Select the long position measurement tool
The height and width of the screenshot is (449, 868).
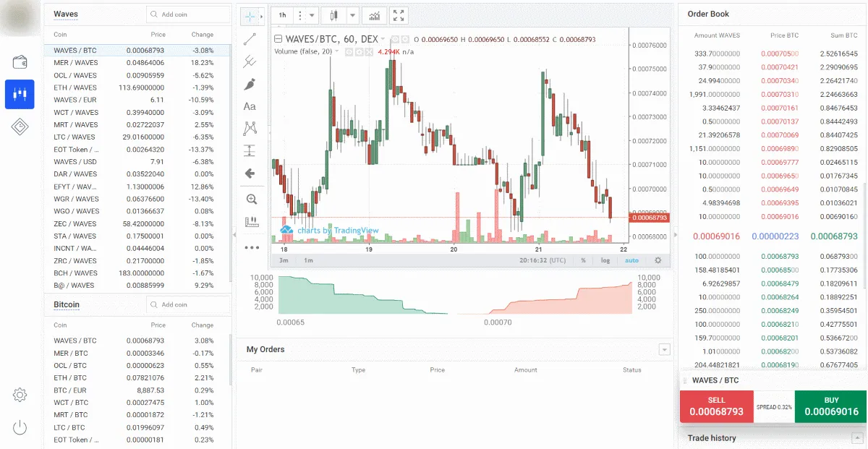pyautogui.click(x=250, y=150)
